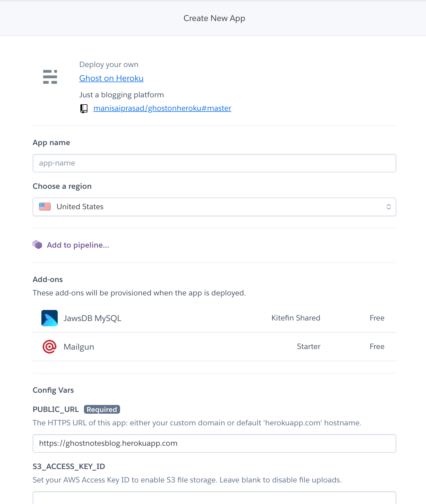Click the Create New App header title

click(x=214, y=18)
